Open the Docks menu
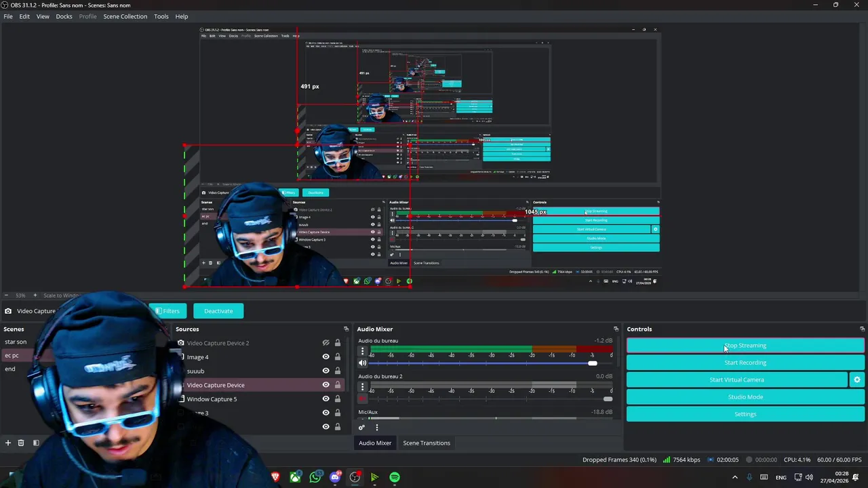Screen dimensions: 868x488 click(x=64, y=16)
